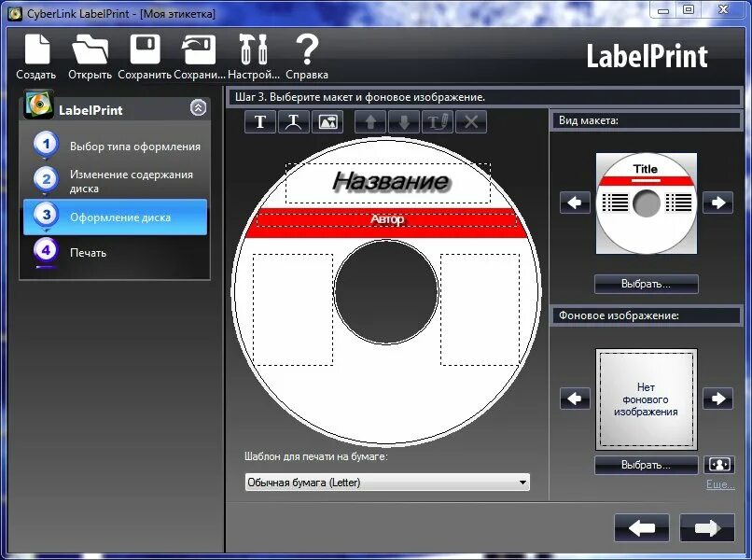Show next background image arrow

[718, 399]
